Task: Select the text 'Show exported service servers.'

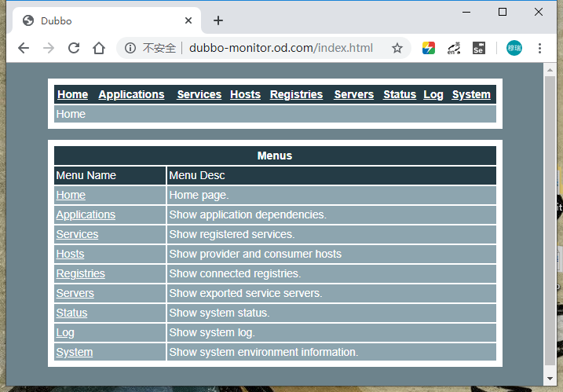Action: pos(246,293)
